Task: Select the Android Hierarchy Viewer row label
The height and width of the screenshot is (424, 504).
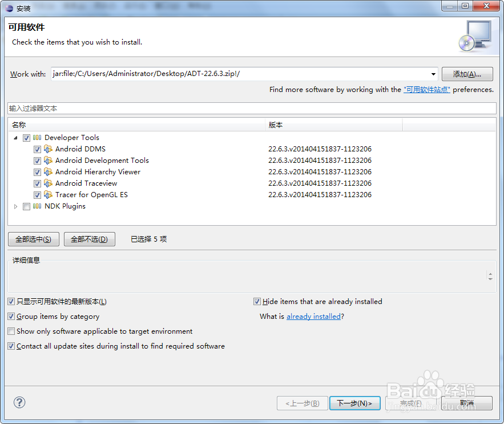Action: pyautogui.click(x=98, y=172)
